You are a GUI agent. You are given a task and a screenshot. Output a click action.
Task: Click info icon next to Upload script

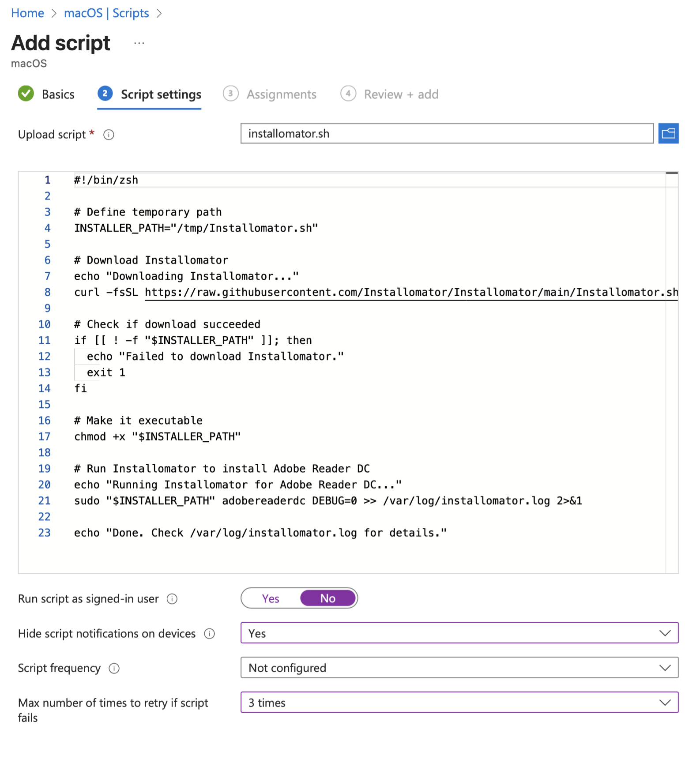coord(109,135)
